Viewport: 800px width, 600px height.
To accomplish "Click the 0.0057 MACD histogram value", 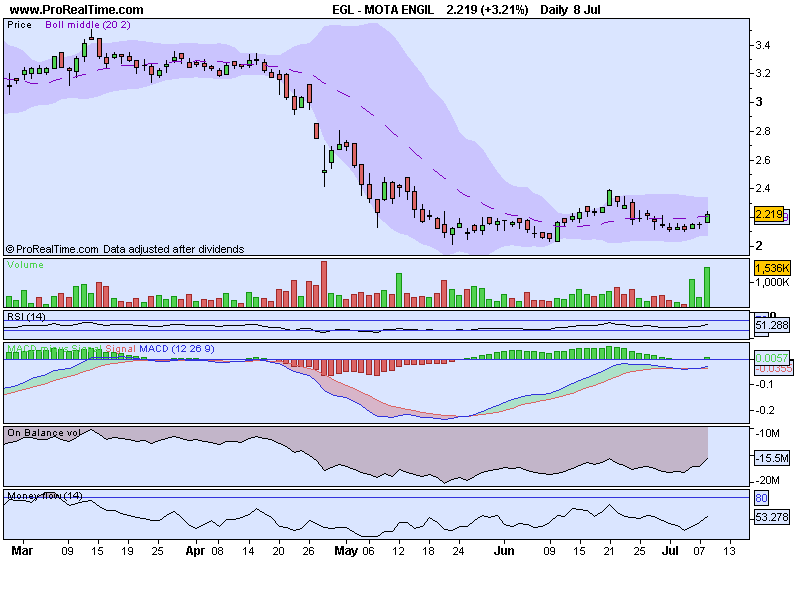I will [x=772, y=358].
